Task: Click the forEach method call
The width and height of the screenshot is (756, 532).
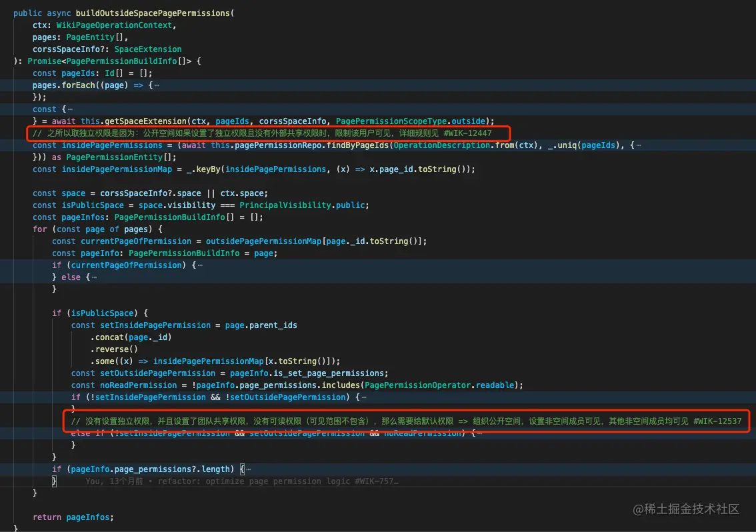Action: (78, 85)
